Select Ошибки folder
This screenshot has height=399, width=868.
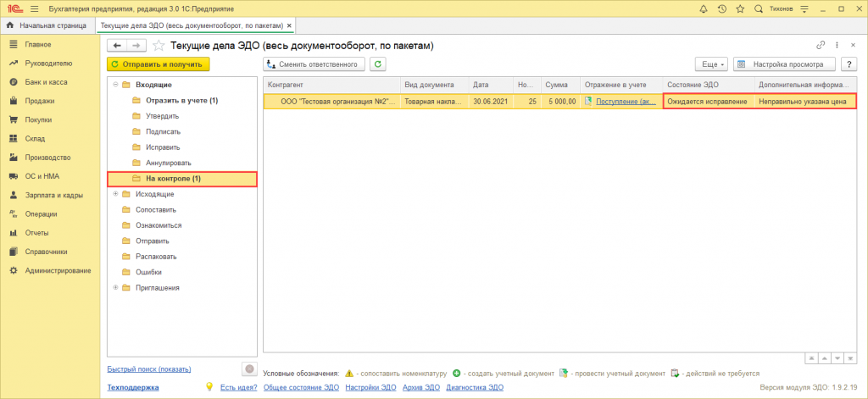pos(148,272)
